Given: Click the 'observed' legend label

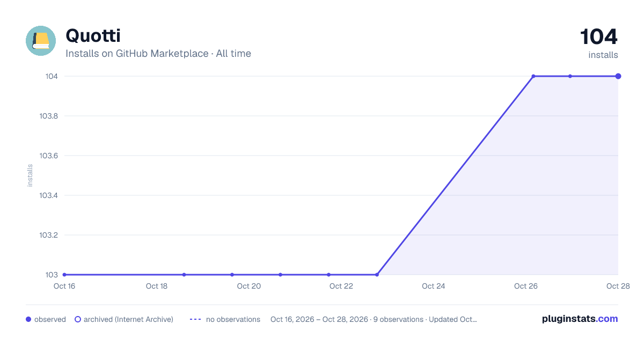Looking at the screenshot, I should click(x=50, y=319).
